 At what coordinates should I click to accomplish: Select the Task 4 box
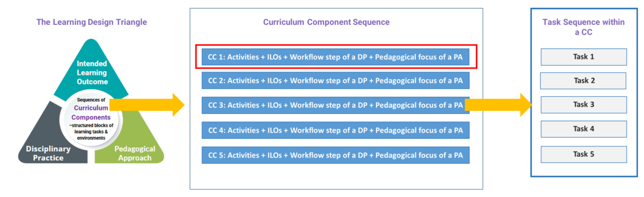(583, 129)
